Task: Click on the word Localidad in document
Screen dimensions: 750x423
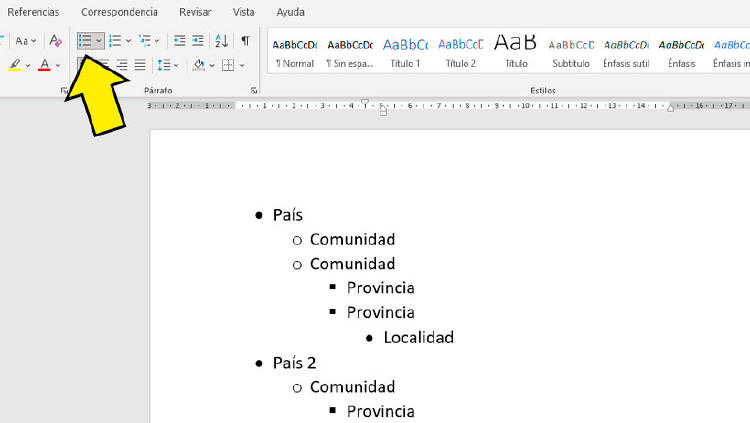Action: 418,337
